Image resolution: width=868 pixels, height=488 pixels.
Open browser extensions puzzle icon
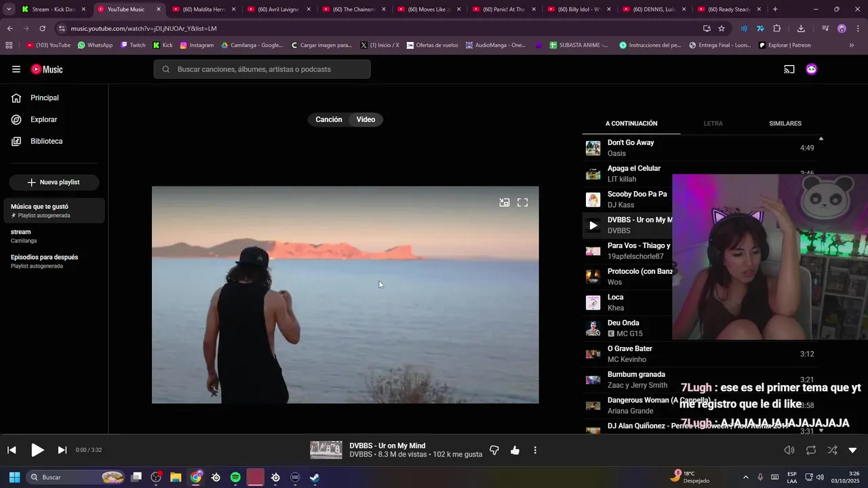coord(777,28)
